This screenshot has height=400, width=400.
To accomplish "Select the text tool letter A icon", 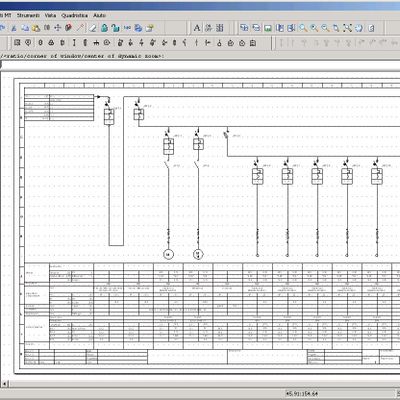I will pyautogui.click(x=197, y=28).
